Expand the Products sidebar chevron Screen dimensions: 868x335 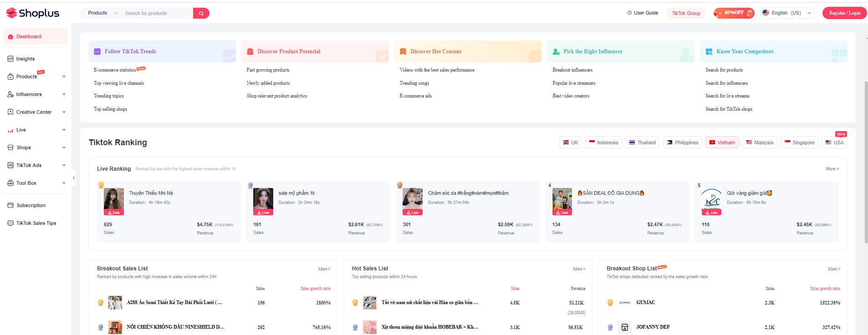click(x=64, y=76)
